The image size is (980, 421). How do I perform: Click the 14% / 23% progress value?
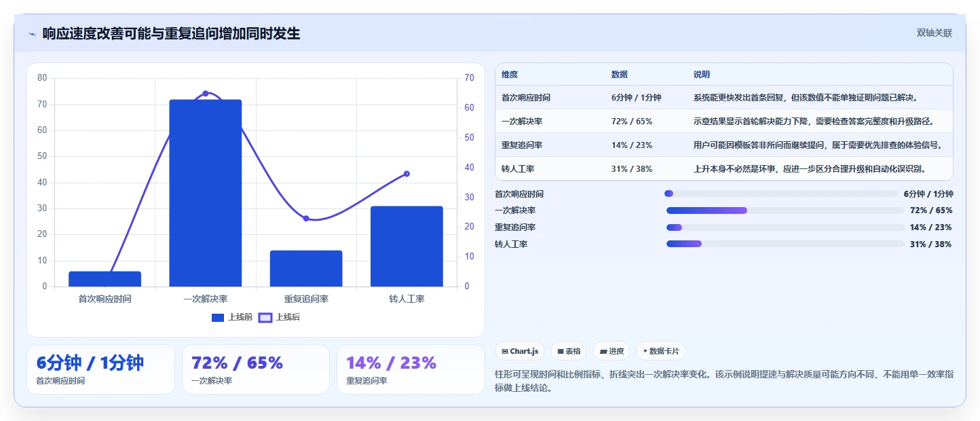point(931,227)
